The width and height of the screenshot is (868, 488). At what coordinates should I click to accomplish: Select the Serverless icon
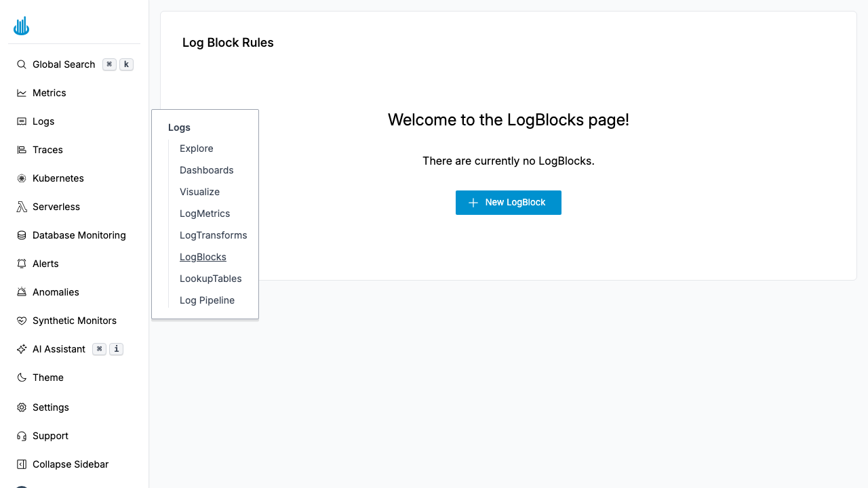coord(21,207)
